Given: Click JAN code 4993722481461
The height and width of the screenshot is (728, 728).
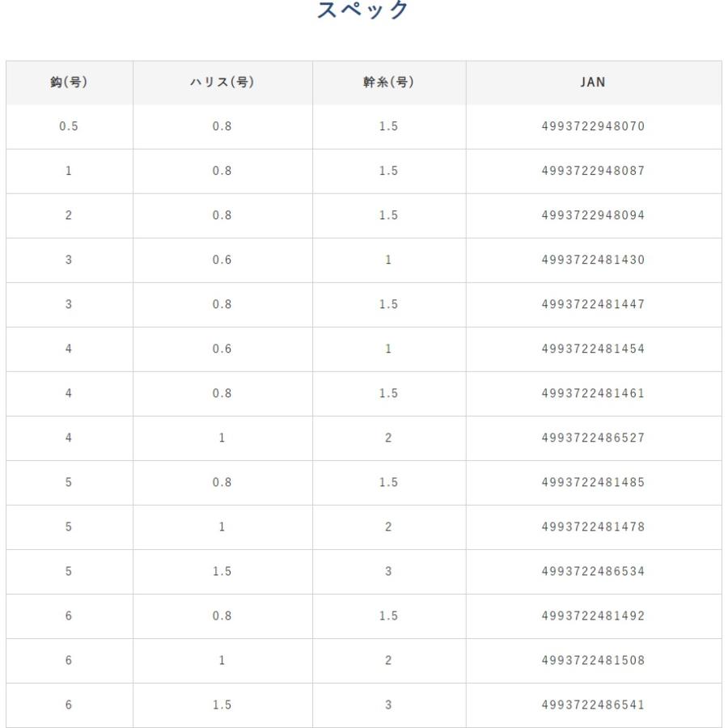Looking at the screenshot, I should pyautogui.click(x=593, y=394).
